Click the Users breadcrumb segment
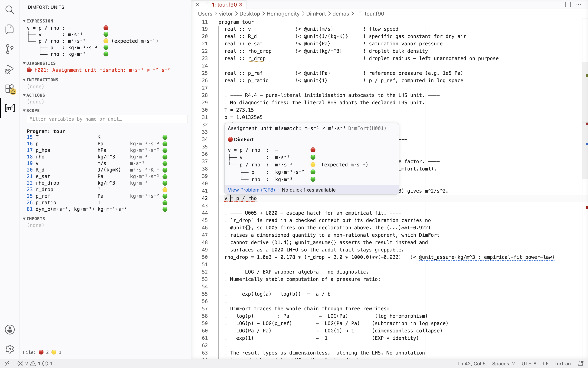588x368 pixels. point(205,14)
